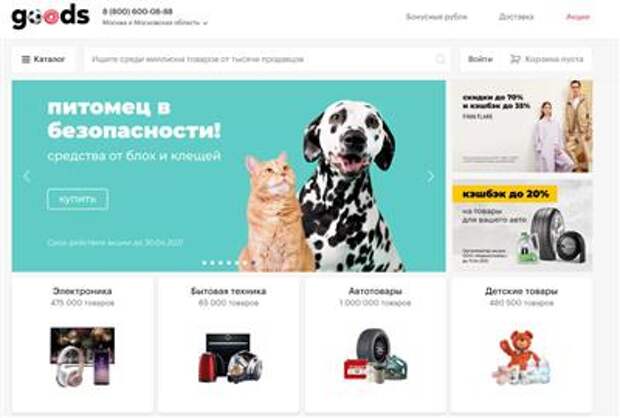Focus the product search field
This screenshot has height=418, width=620.
click(267, 59)
